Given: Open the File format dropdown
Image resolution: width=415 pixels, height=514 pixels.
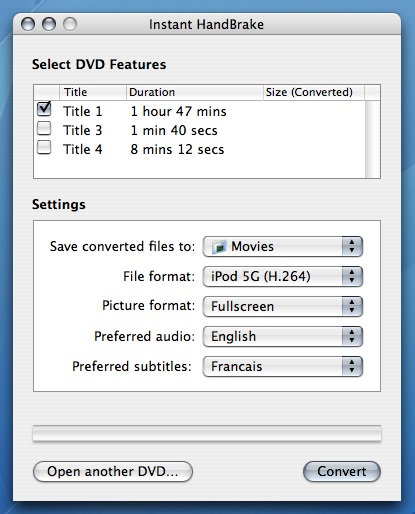Looking at the screenshot, I should (x=283, y=276).
